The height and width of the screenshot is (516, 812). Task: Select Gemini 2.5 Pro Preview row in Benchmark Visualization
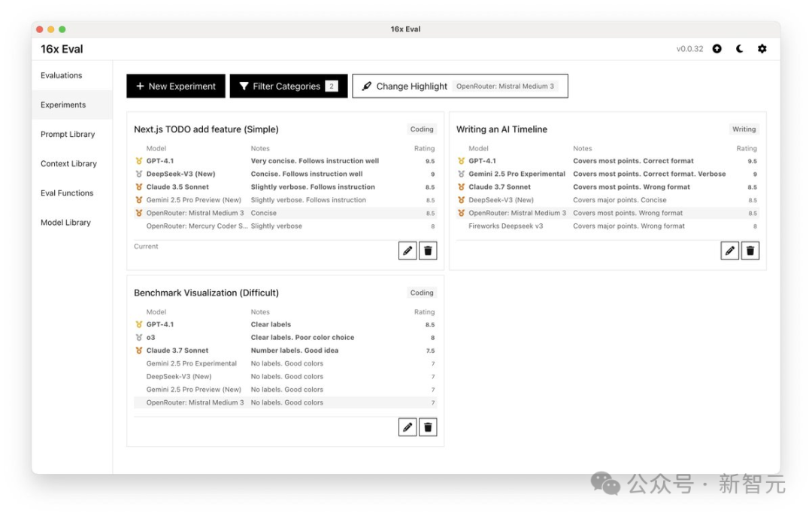click(286, 390)
